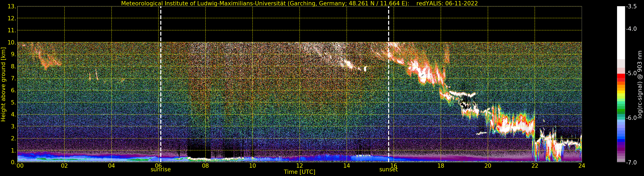Click the '3.' tick on the height axis
The image size is (644, 176).
click(13, 126)
